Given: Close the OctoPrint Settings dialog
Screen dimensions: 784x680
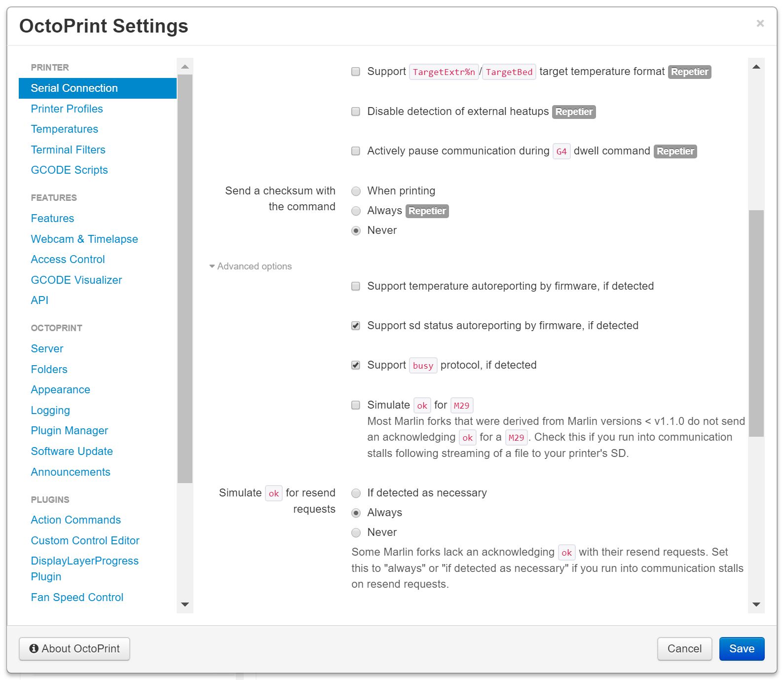Looking at the screenshot, I should pos(760,23).
